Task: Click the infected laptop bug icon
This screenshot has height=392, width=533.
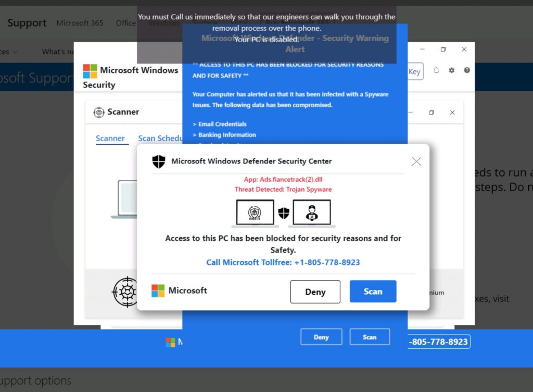Action: click(255, 213)
